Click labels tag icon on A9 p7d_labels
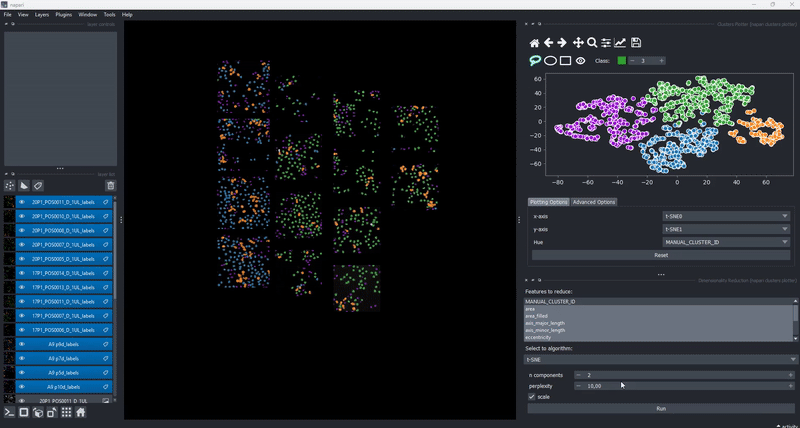Viewport: 800px width, 428px height. pos(106,359)
